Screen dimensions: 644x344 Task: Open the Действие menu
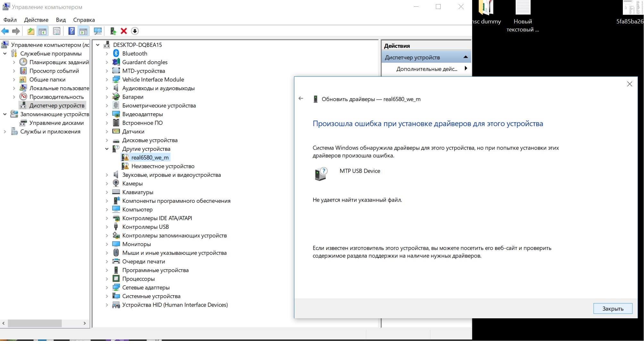click(36, 20)
